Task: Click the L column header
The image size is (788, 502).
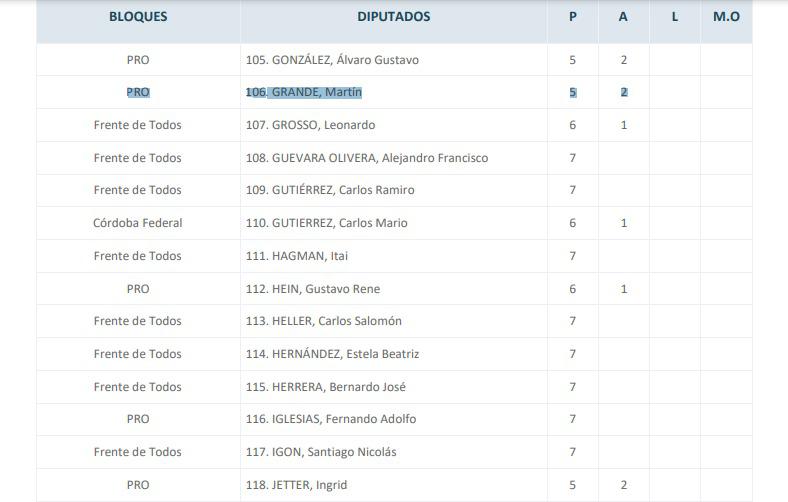Action: [x=675, y=17]
